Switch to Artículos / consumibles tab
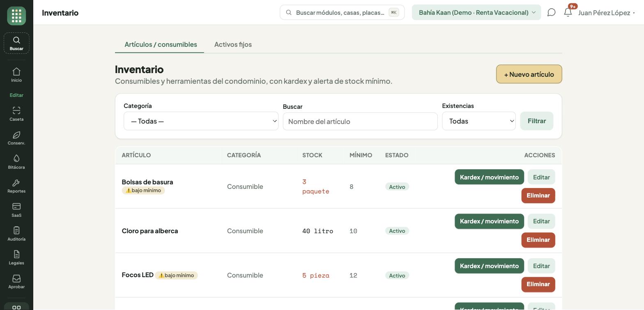Viewport: 644px width, 310px height. 161,44
